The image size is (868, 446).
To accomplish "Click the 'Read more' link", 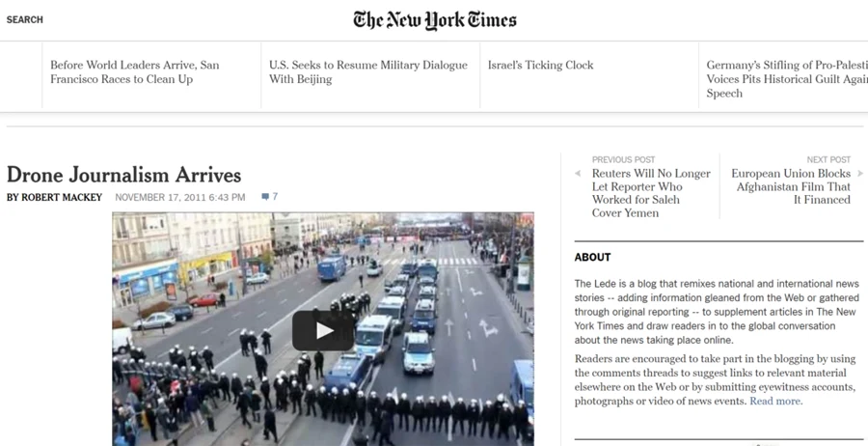I will click(x=775, y=402).
